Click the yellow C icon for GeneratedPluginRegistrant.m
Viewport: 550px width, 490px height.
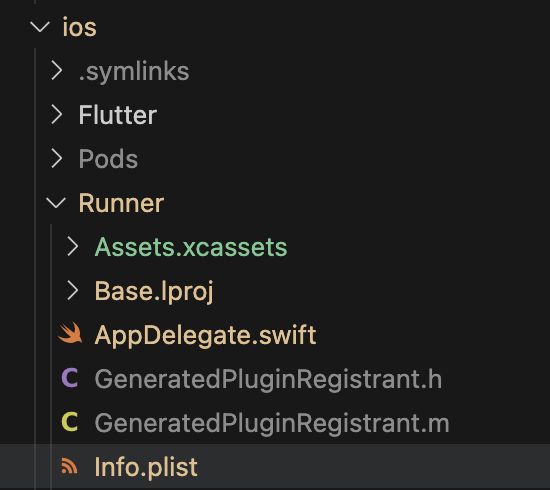70,421
